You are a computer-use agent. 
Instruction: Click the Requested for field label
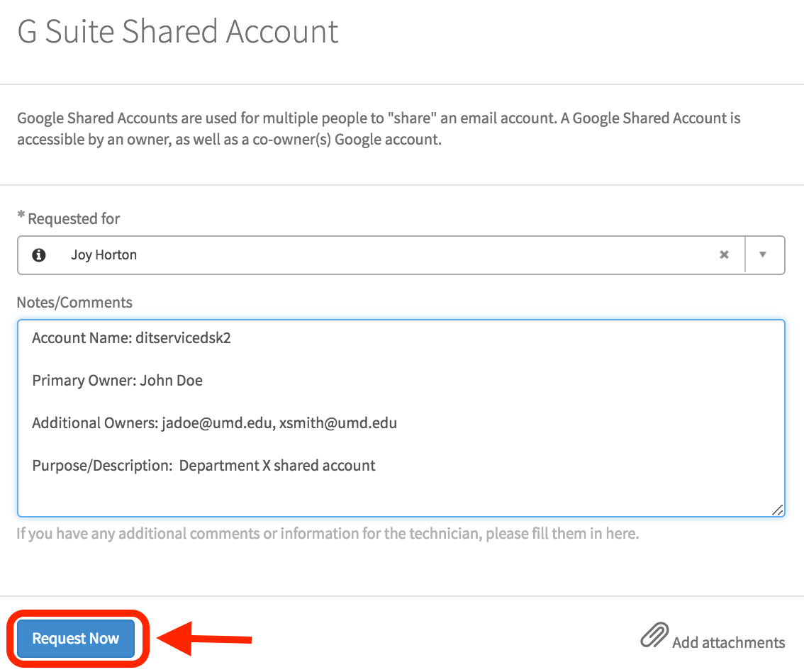click(x=74, y=219)
